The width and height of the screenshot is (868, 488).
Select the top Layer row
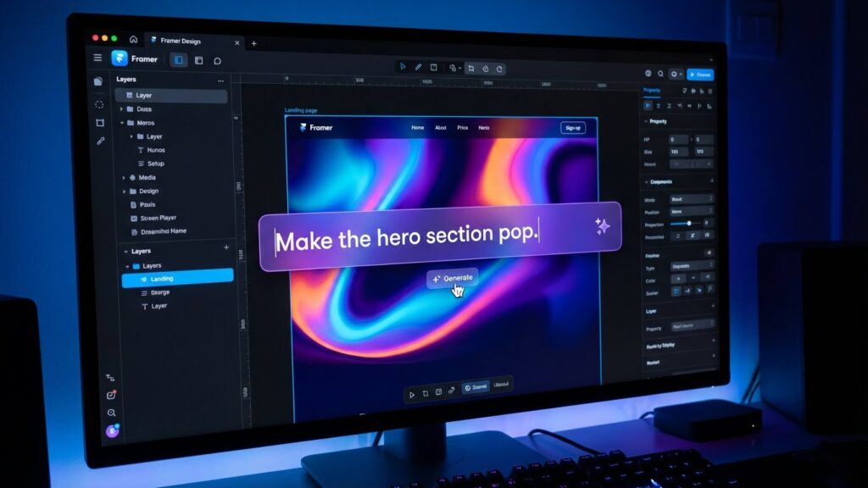171,95
